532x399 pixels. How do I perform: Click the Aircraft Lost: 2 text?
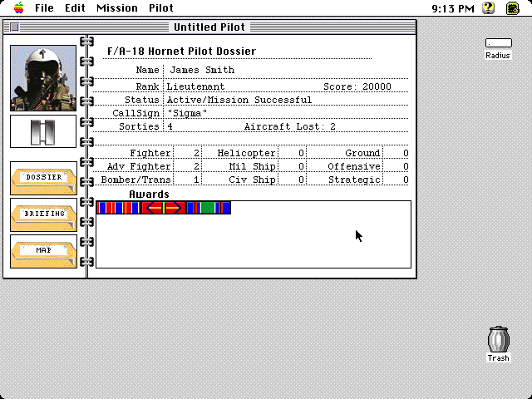pos(290,126)
